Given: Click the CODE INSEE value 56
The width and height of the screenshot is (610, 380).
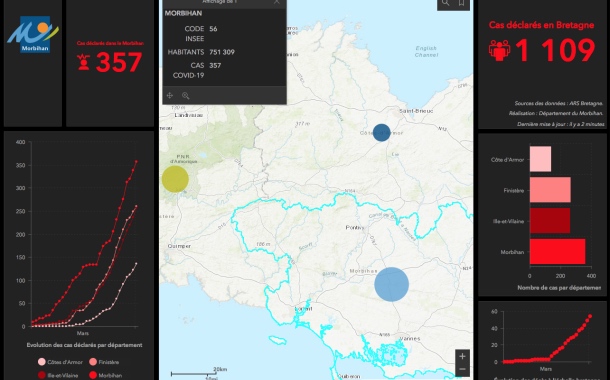Looking at the screenshot, I should tap(213, 29).
